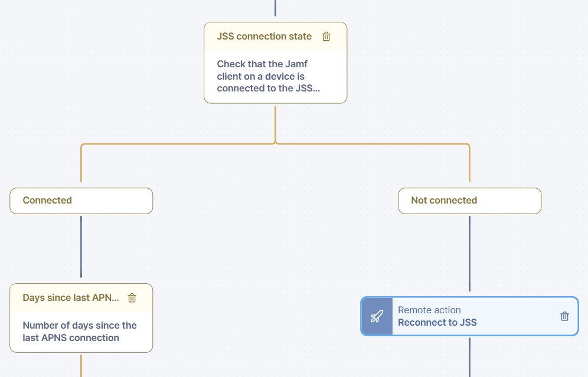Screen dimensions: 588x377
Task: Click the blue connector below Not connected label
Action: [469, 253]
